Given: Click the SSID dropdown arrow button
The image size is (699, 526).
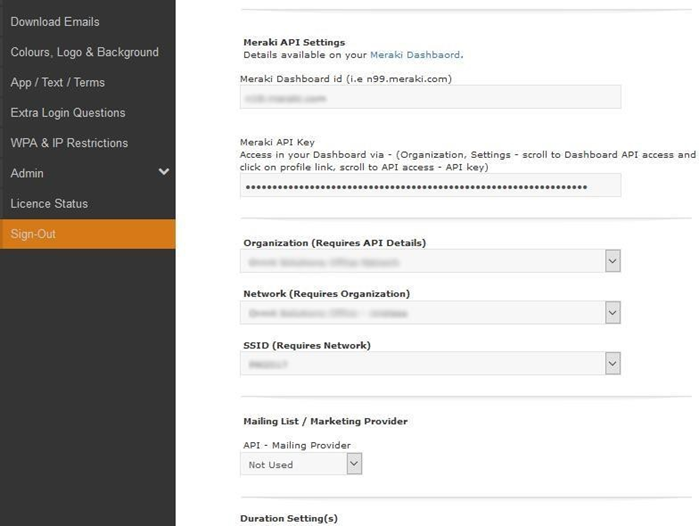Looking at the screenshot, I should 612,365.
